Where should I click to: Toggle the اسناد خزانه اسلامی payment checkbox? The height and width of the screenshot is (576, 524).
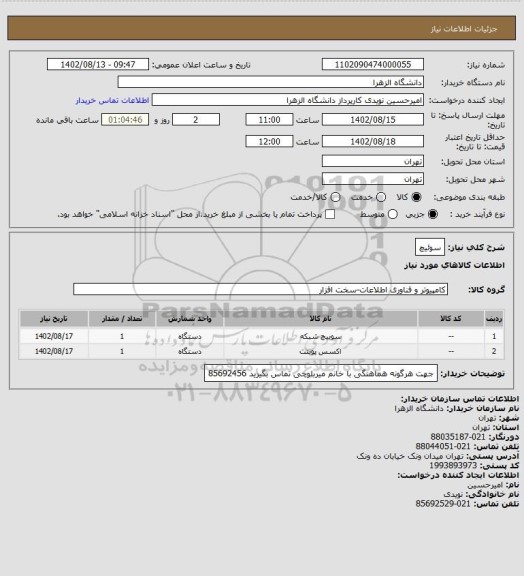coord(330,214)
